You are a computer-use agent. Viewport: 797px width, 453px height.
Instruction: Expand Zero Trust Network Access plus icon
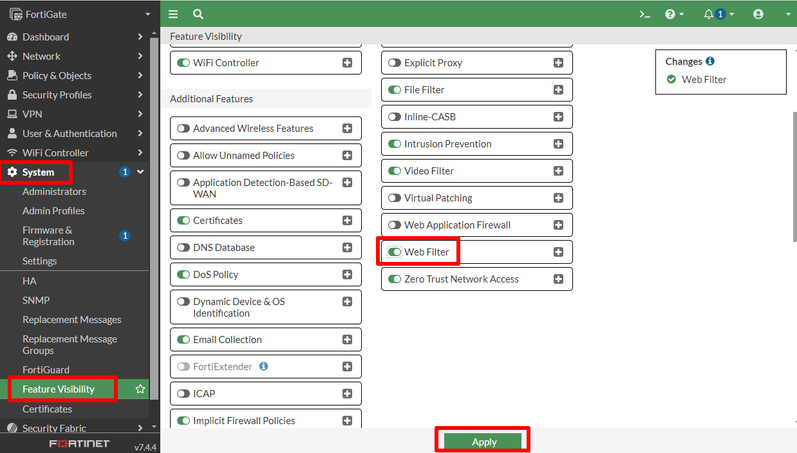pos(558,279)
